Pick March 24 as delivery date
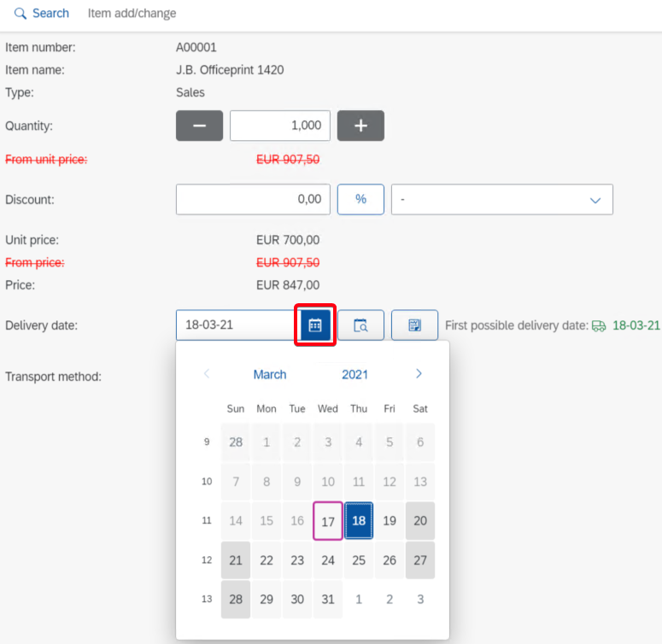The height and width of the screenshot is (644, 662). tap(328, 560)
